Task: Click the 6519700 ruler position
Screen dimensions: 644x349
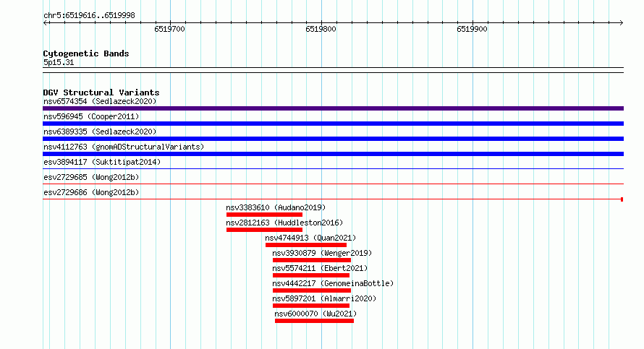Action: [169, 29]
